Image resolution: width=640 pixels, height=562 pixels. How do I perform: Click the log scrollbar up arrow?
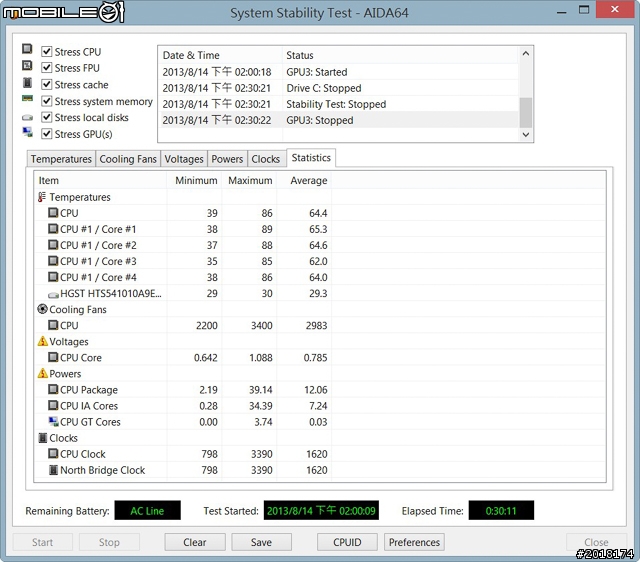tap(526, 53)
